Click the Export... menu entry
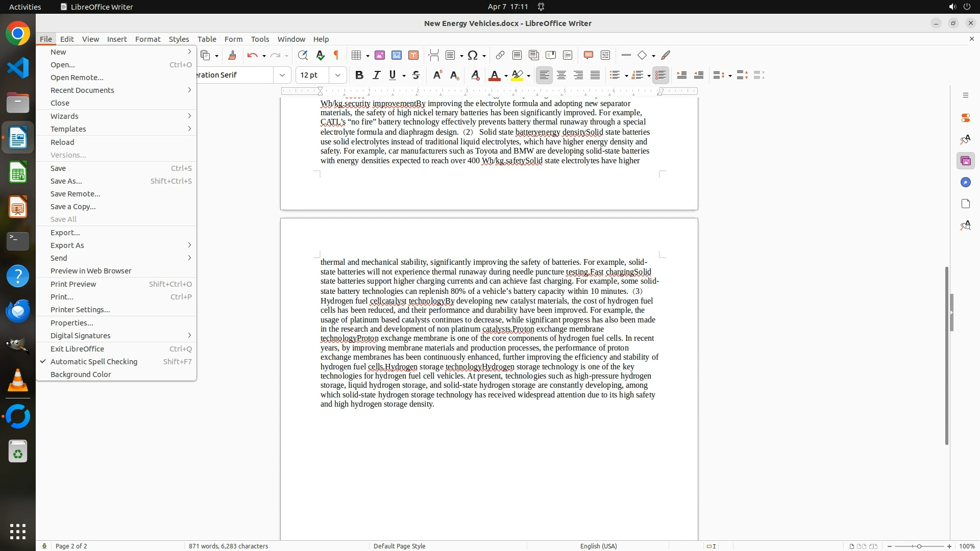 coord(65,233)
